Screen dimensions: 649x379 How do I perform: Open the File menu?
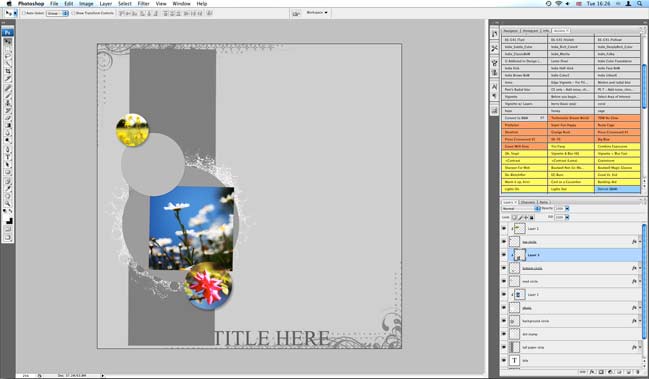point(54,4)
